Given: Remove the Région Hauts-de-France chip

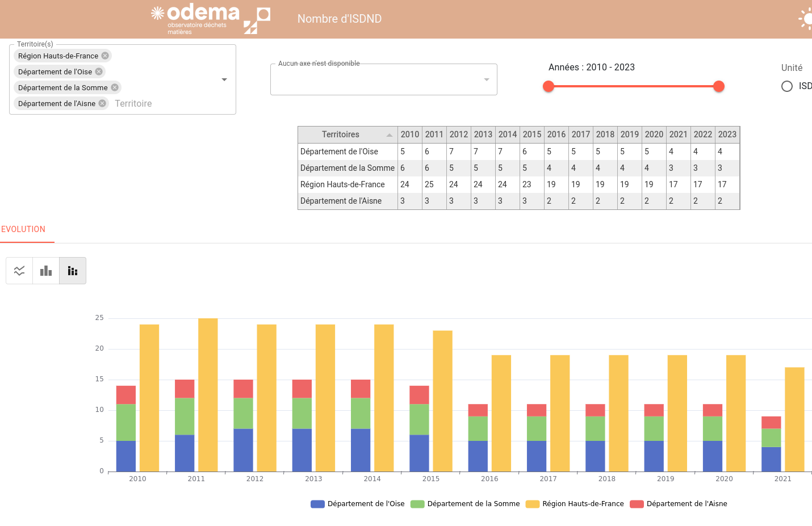Looking at the screenshot, I should tap(106, 56).
